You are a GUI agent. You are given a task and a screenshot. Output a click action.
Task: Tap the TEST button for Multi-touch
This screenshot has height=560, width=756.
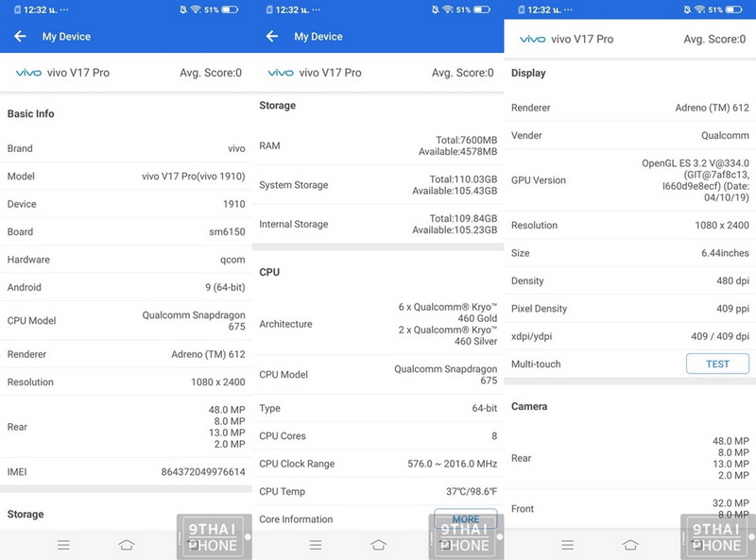[x=717, y=364]
